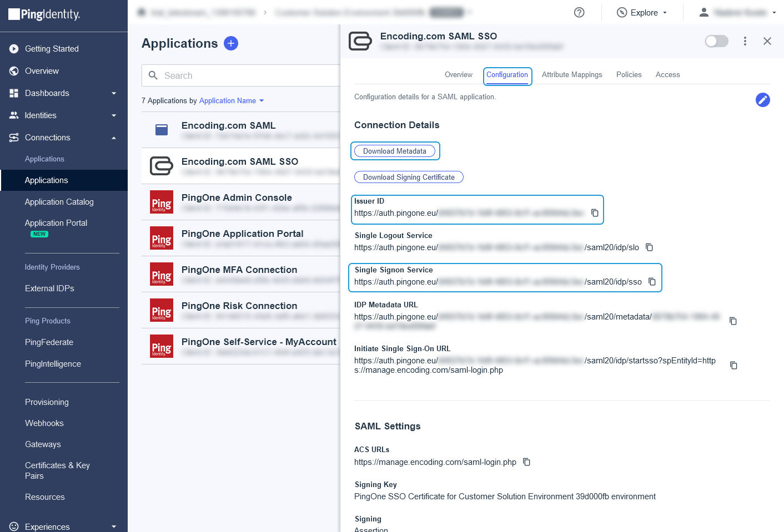This screenshot has height=532, width=784.
Task: Open PingFederate in sidebar
Action: click(x=49, y=342)
